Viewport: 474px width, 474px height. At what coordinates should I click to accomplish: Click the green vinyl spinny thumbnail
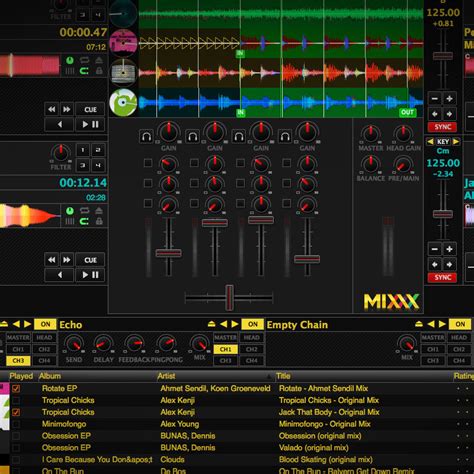123,102
